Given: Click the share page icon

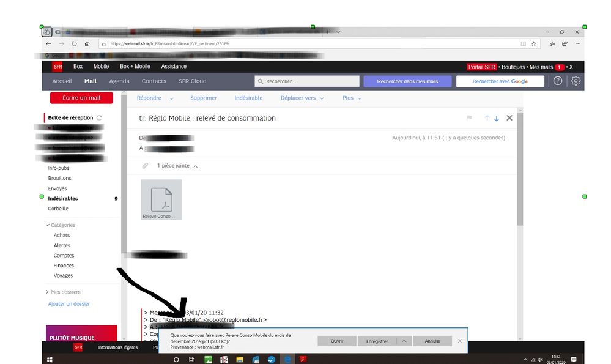Looking at the screenshot, I should tap(565, 43).
